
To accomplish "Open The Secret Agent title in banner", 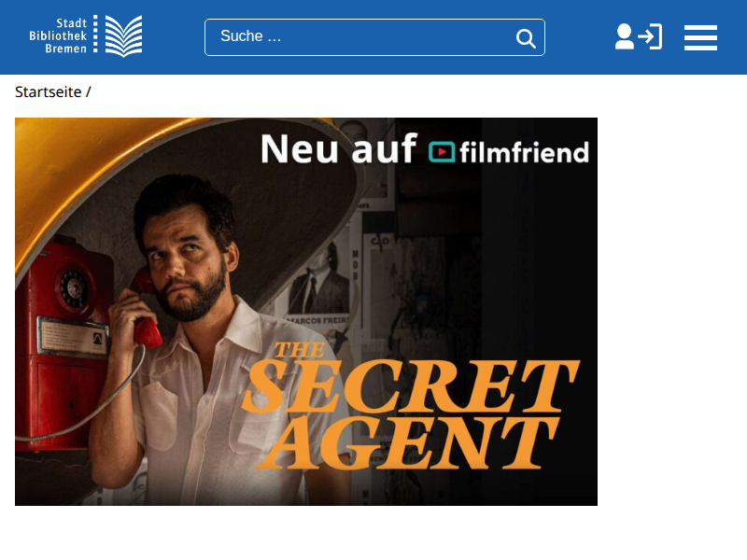I will tap(410, 405).
